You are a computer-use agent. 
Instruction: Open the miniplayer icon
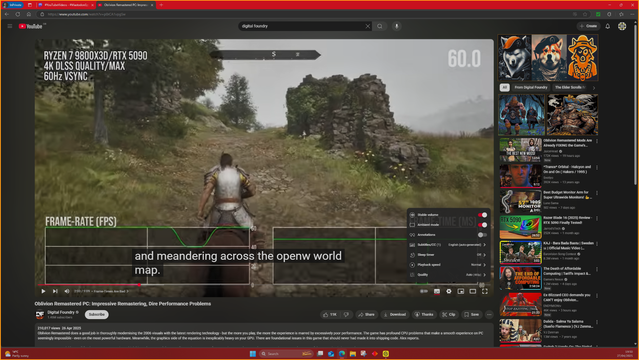(461, 291)
